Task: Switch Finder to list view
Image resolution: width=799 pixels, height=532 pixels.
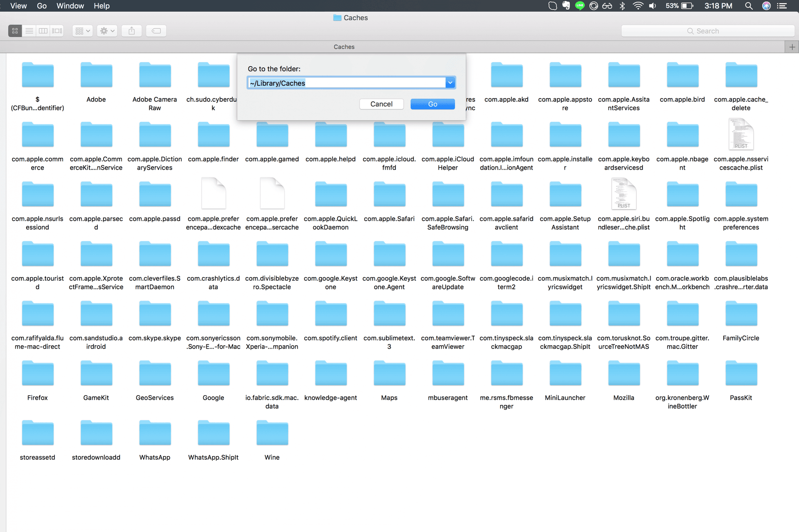Action: (x=29, y=31)
